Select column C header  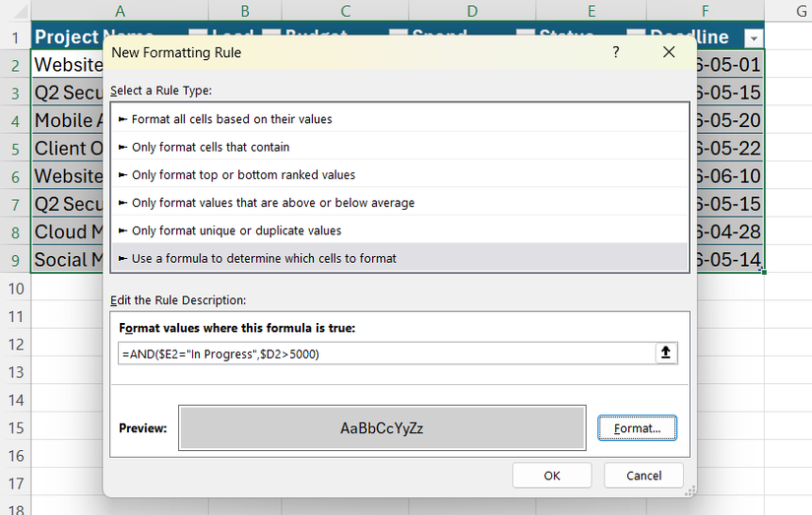click(345, 11)
